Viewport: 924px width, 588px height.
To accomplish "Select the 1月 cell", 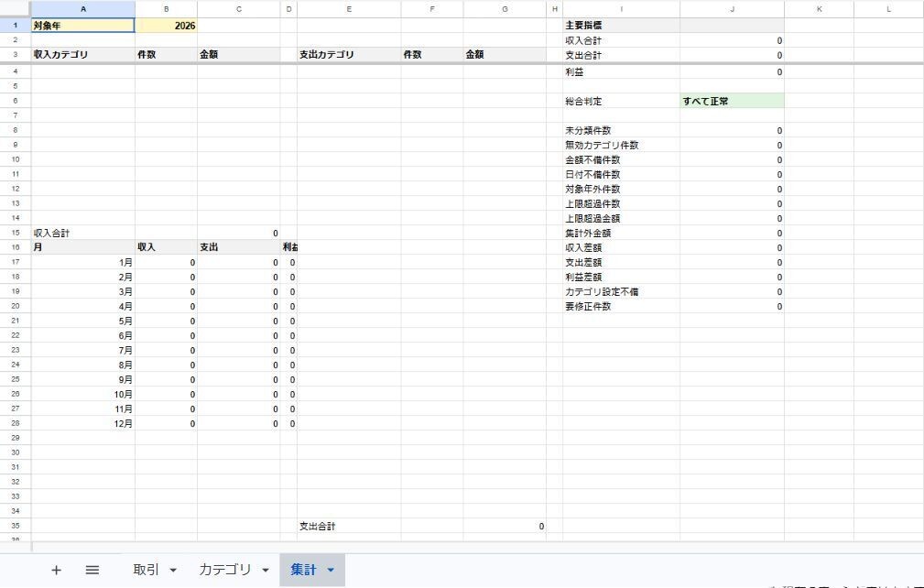I will coord(83,262).
